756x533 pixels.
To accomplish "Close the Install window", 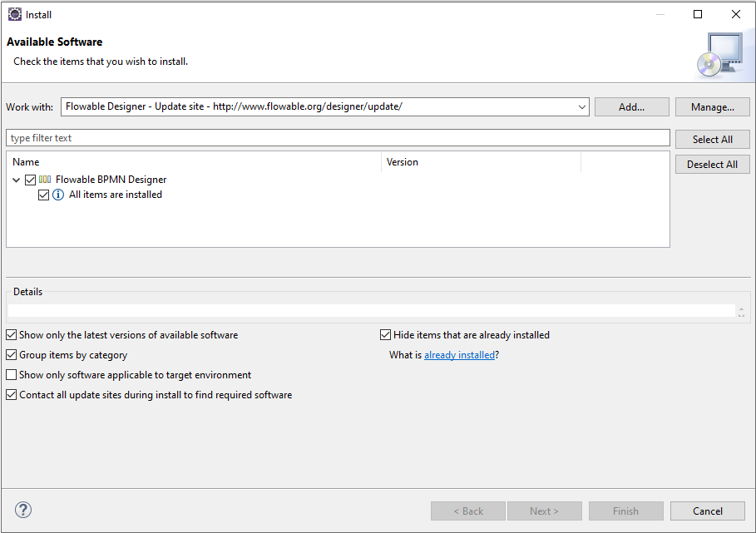I will (736, 14).
